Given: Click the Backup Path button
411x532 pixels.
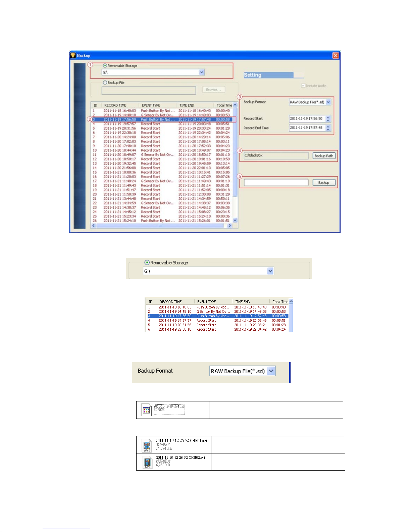Looking at the screenshot, I should [324, 156].
